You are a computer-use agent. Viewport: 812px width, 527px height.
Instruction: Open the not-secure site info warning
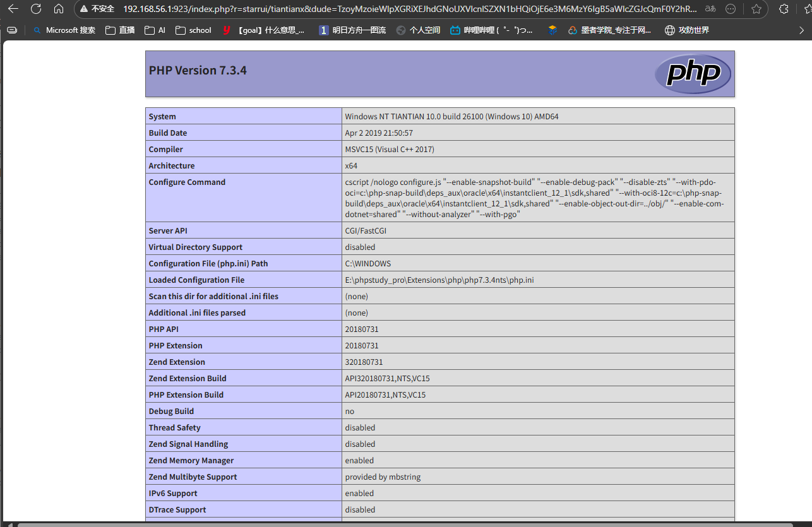point(97,9)
